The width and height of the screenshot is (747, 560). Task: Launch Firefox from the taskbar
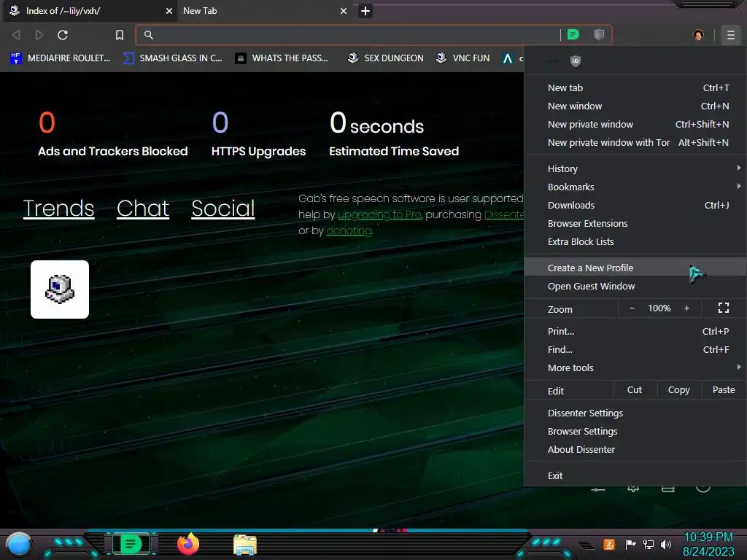188,544
